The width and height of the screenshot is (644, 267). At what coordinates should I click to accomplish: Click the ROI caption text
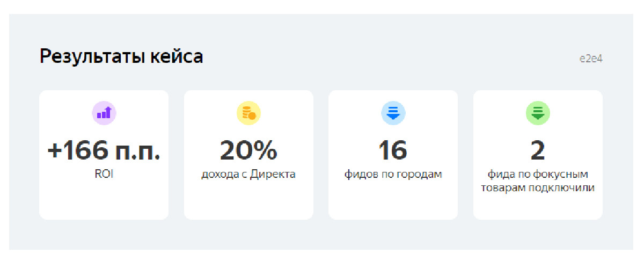[104, 174]
